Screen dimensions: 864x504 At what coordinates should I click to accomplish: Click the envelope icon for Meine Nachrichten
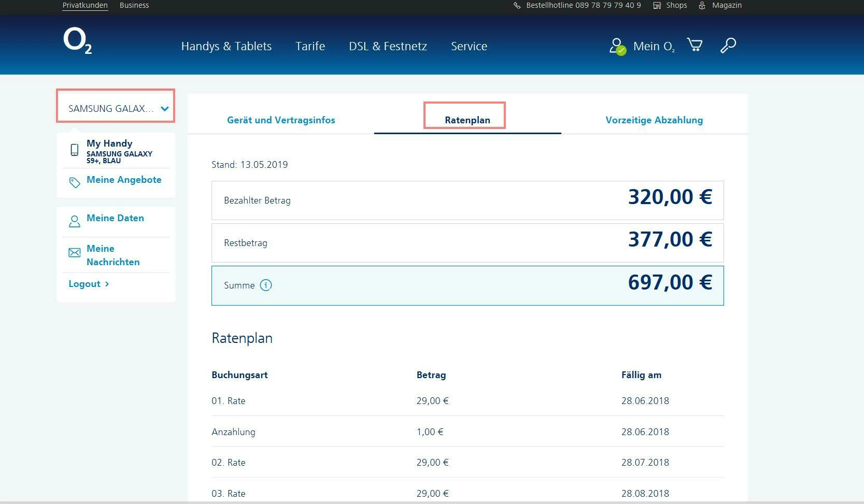coord(75,253)
